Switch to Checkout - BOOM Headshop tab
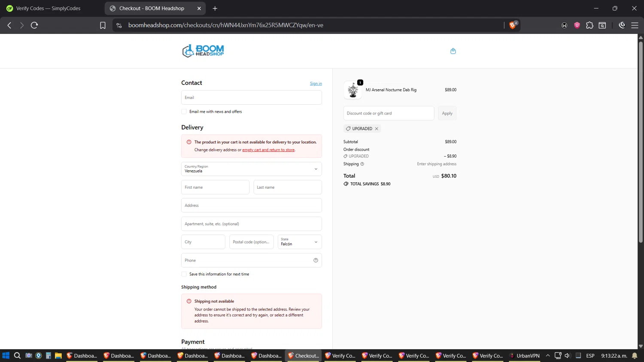644x362 pixels. pos(152,8)
